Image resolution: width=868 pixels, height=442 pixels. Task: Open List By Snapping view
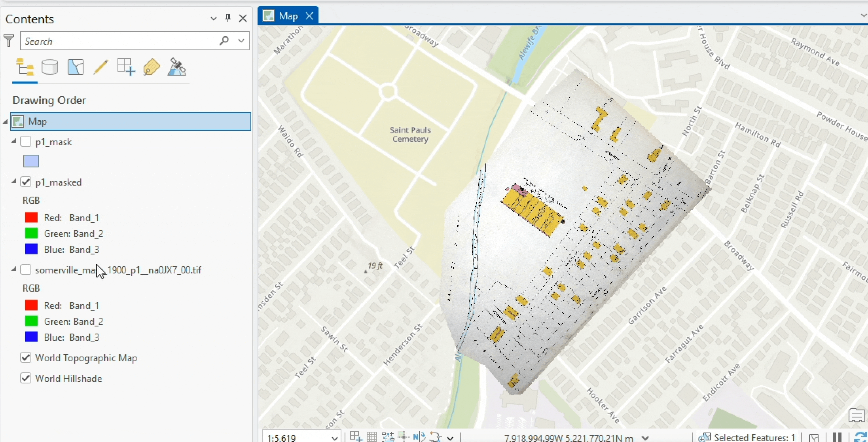point(126,67)
